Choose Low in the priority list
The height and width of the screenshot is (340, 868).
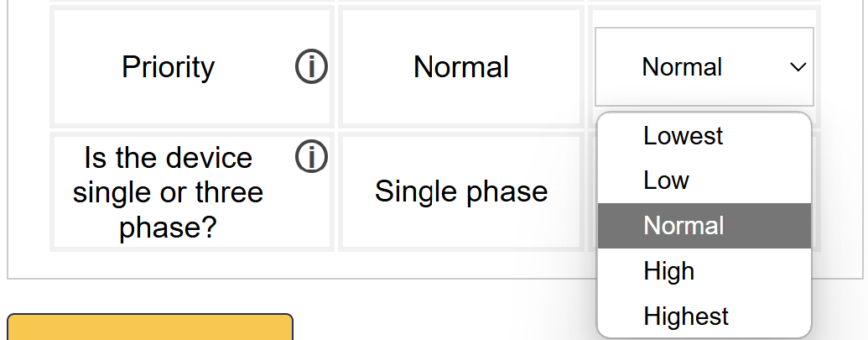[666, 180]
